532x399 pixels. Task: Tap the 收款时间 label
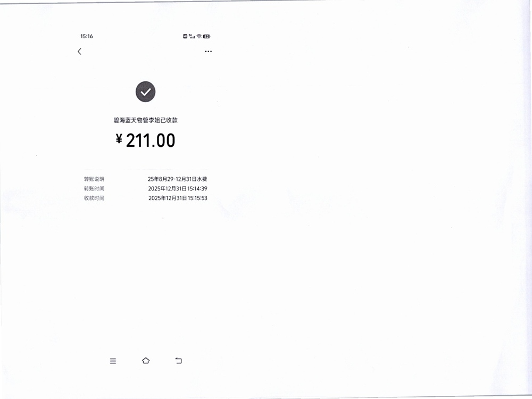[94, 198]
